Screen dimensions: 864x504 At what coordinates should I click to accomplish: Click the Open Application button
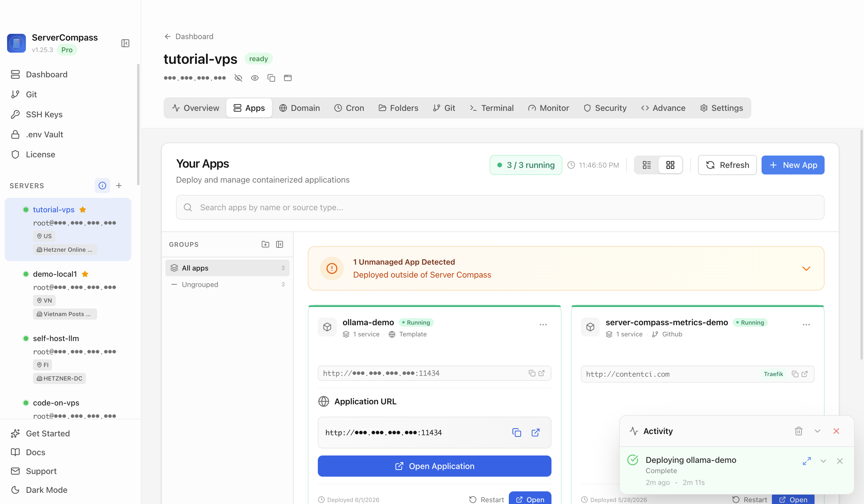point(434,466)
